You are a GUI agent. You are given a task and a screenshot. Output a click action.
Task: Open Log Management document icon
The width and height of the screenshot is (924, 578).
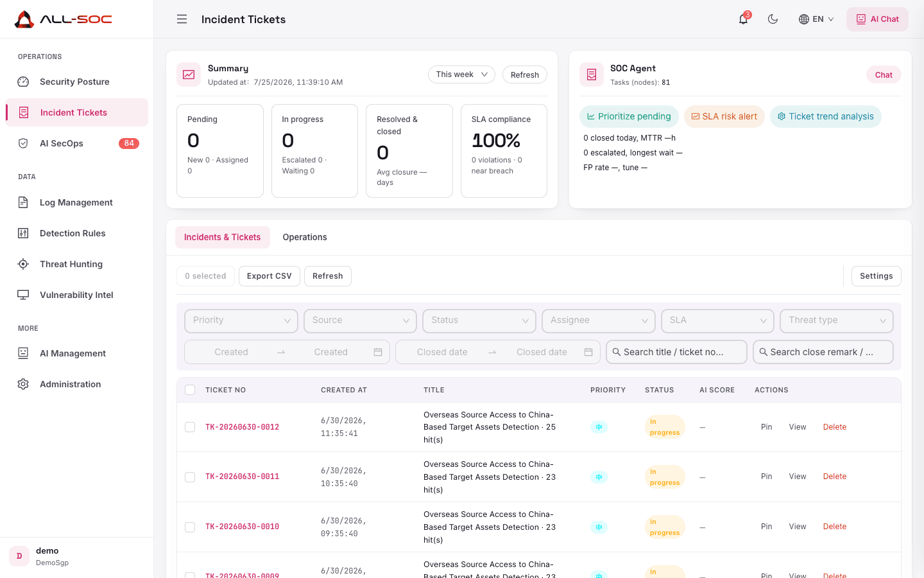coord(23,202)
